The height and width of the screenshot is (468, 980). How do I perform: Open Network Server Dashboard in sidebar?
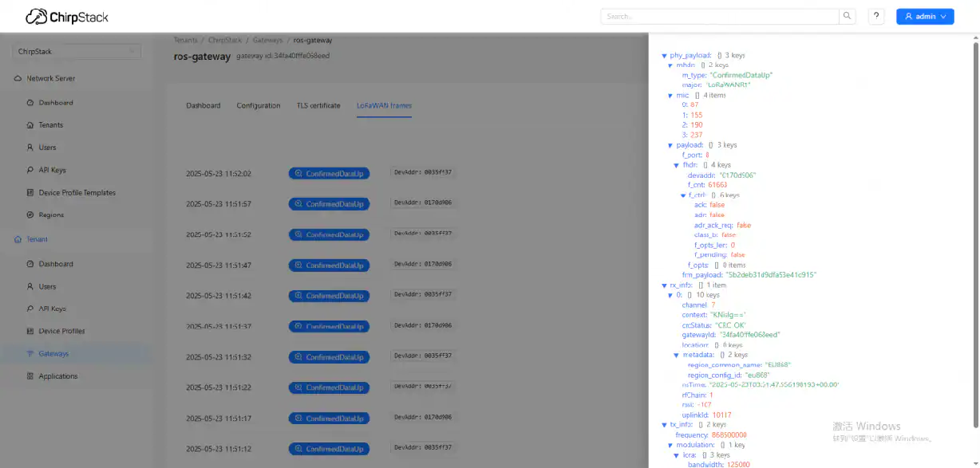55,103
